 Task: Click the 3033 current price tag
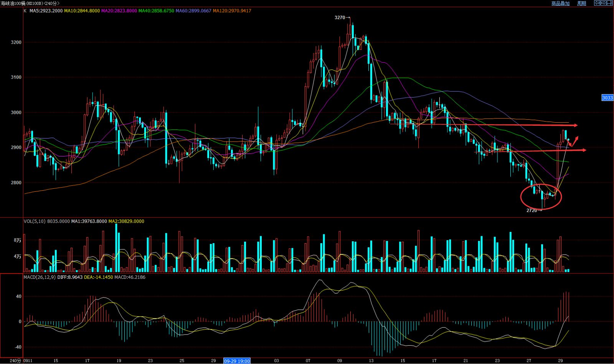[x=607, y=98]
